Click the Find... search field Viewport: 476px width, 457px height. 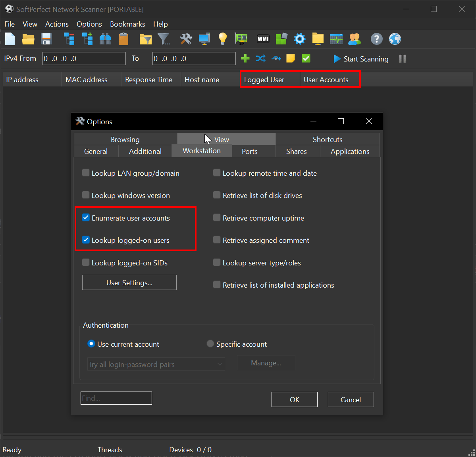pos(116,398)
